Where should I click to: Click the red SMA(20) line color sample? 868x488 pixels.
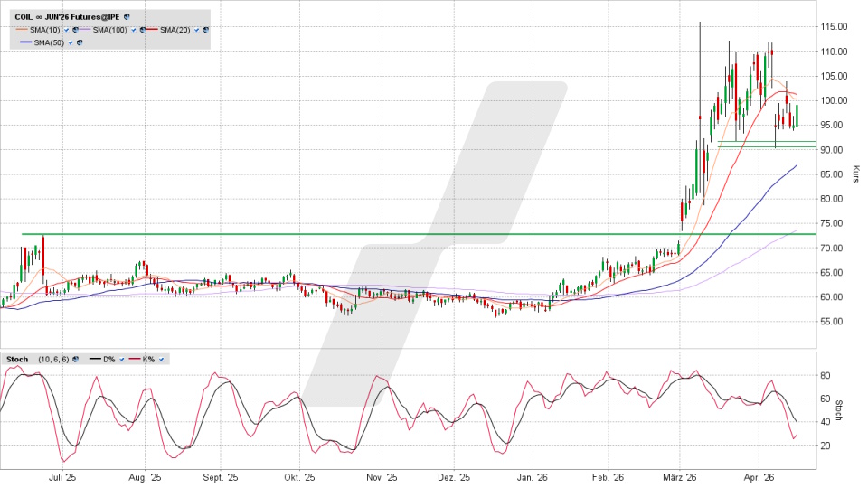(x=153, y=30)
